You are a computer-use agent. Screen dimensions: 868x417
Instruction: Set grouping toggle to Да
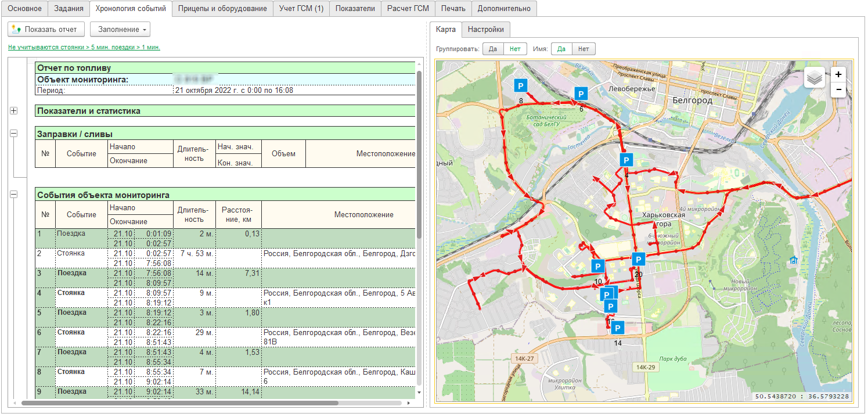pos(493,49)
